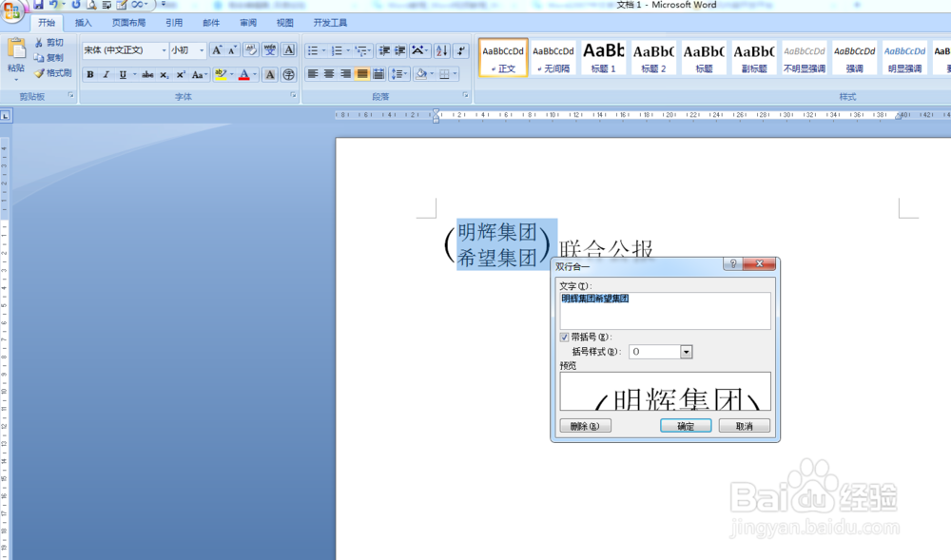Clear formatting with the eraser icon

[250, 50]
